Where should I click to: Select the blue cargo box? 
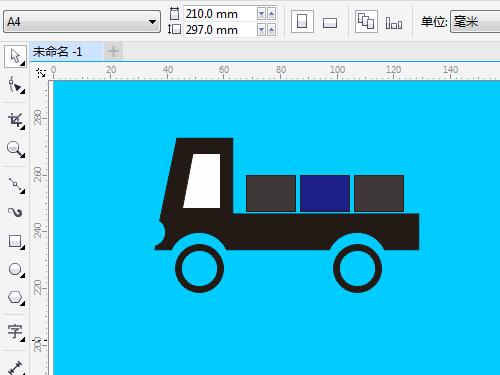tap(325, 194)
